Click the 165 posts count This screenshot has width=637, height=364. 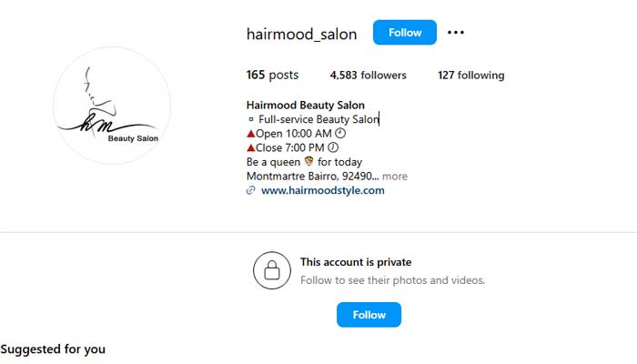pos(272,76)
